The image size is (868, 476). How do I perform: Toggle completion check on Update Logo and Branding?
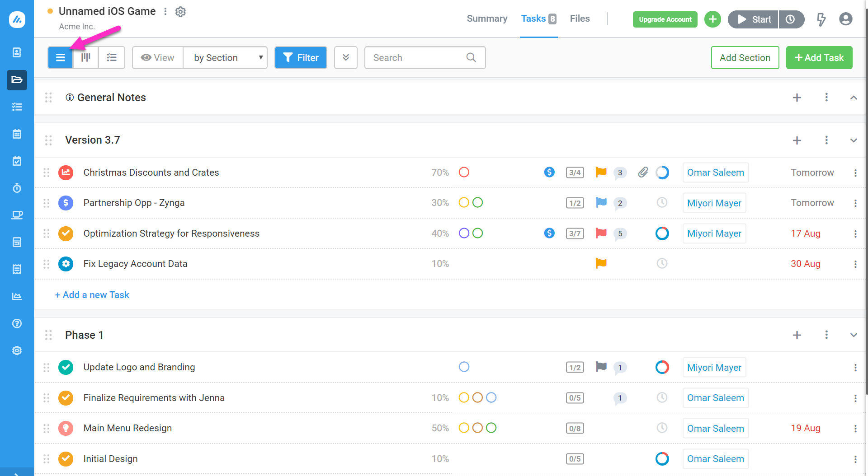66,367
